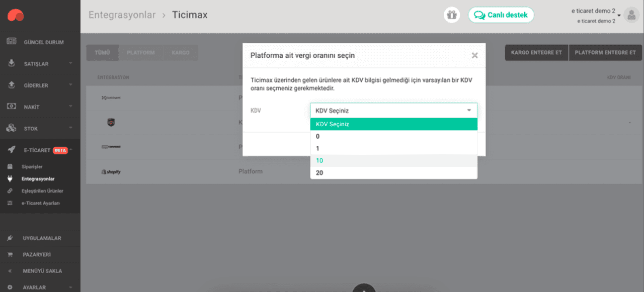Switch to the Kargo tab

(181, 53)
